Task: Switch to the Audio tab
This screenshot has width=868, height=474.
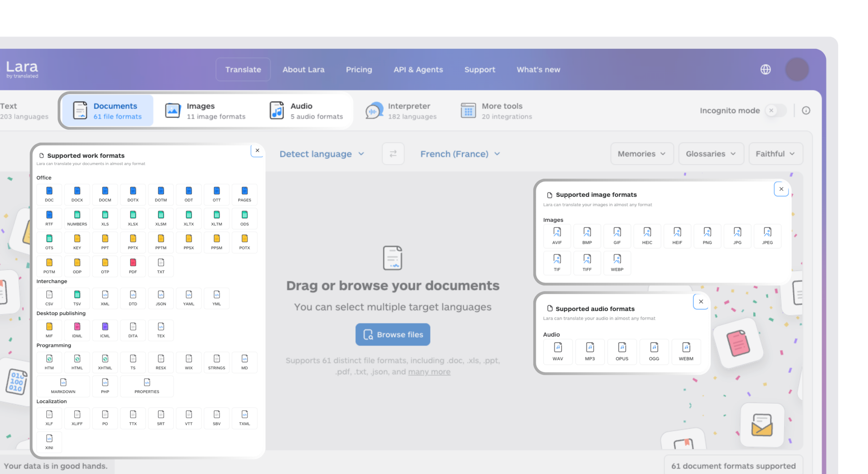Action: coord(306,111)
